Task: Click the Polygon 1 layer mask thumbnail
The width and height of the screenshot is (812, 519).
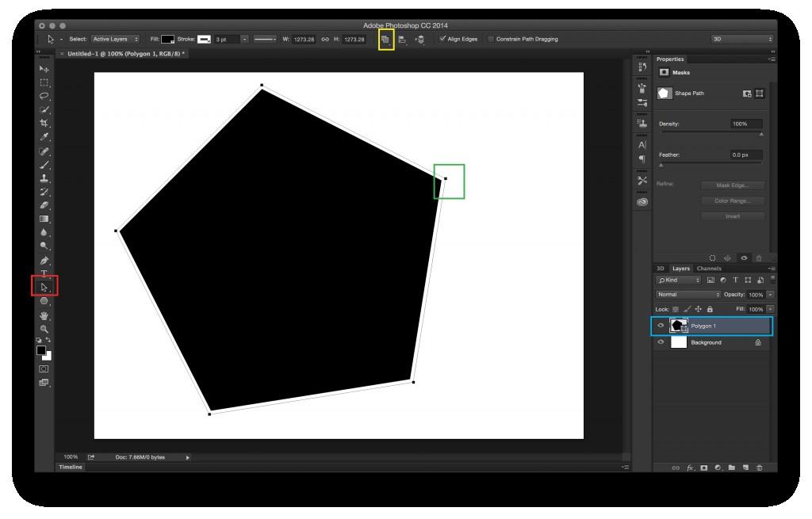Action: 684,327
